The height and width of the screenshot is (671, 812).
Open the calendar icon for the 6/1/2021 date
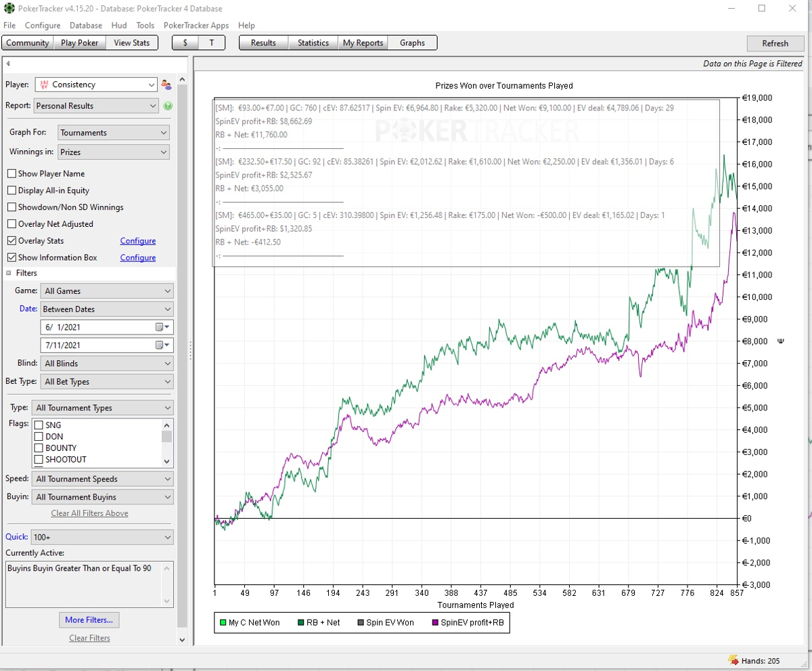click(160, 327)
